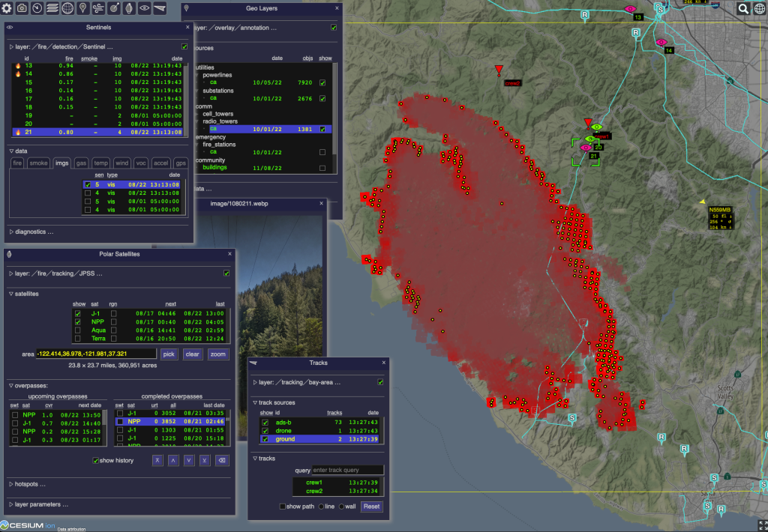Click the area coordinates input field
768x532 pixels.
(96, 354)
